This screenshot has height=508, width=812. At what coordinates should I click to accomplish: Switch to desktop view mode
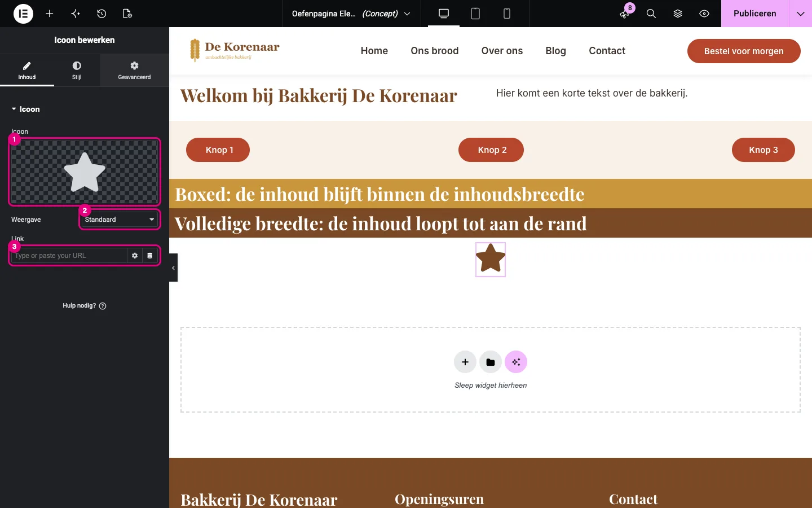(x=444, y=14)
